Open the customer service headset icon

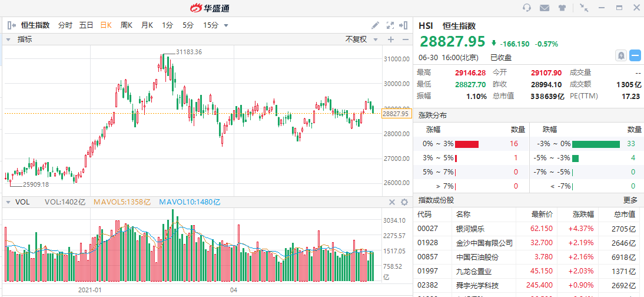point(527,8)
